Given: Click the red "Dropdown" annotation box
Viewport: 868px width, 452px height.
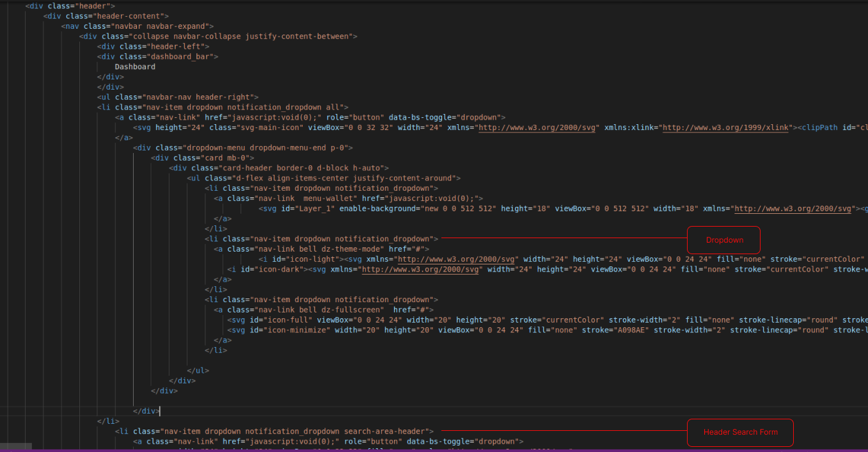Looking at the screenshot, I should pyautogui.click(x=724, y=240).
